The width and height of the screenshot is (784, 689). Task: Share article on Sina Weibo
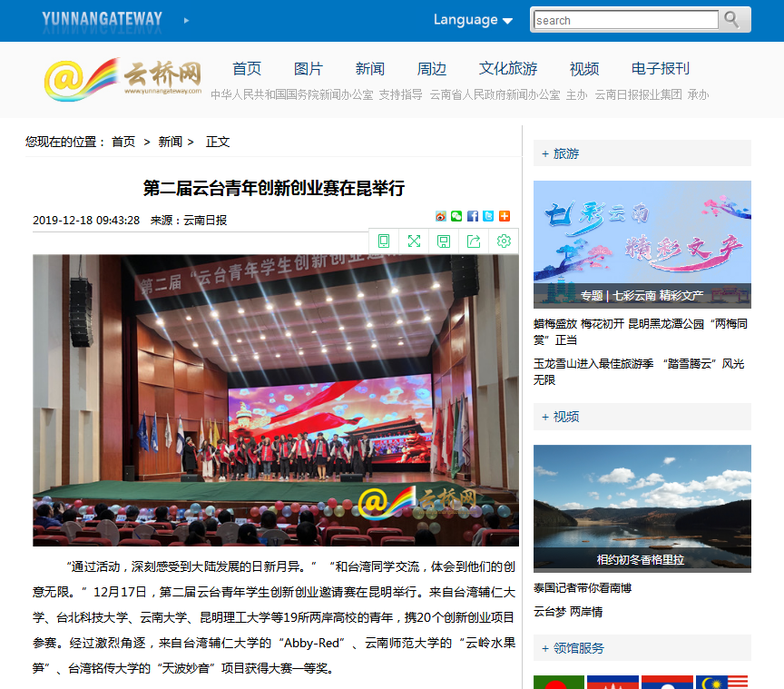click(441, 216)
